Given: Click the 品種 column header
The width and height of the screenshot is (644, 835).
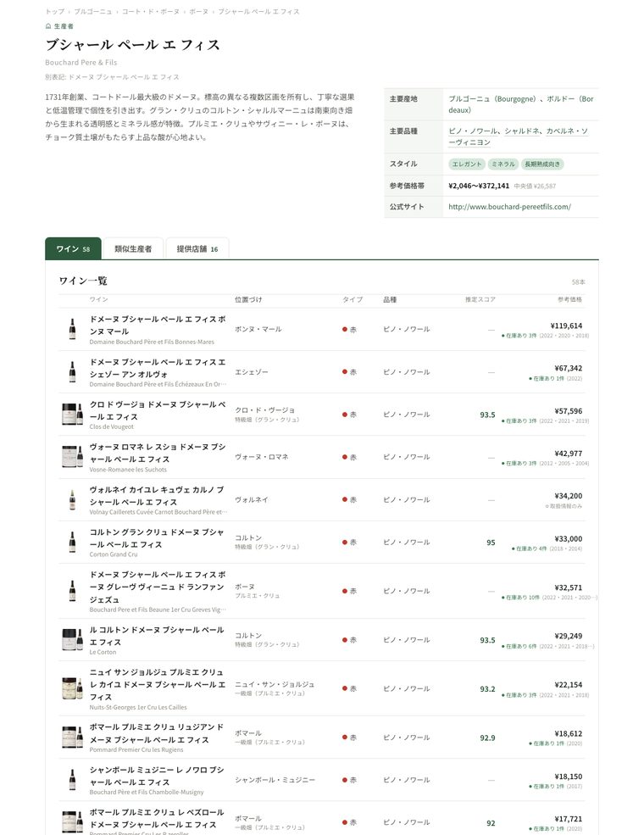Looking at the screenshot, I should coord(390,299).
